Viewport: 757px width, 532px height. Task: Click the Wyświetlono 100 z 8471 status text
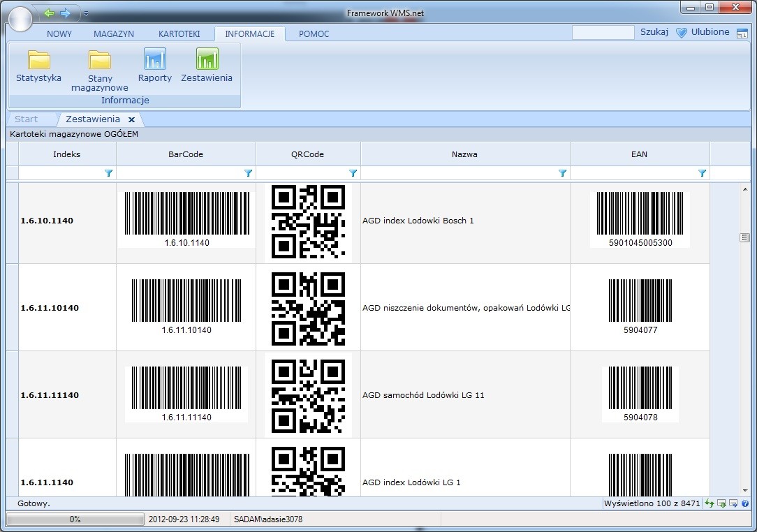point(652,503)
